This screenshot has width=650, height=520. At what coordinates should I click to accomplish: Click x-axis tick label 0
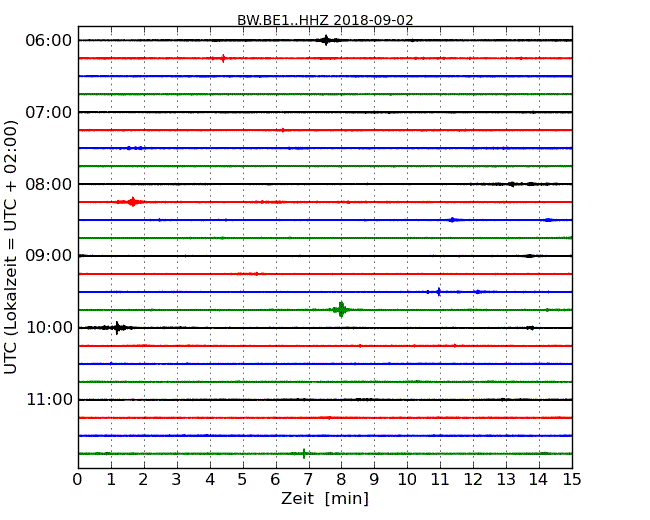[78, 479]
